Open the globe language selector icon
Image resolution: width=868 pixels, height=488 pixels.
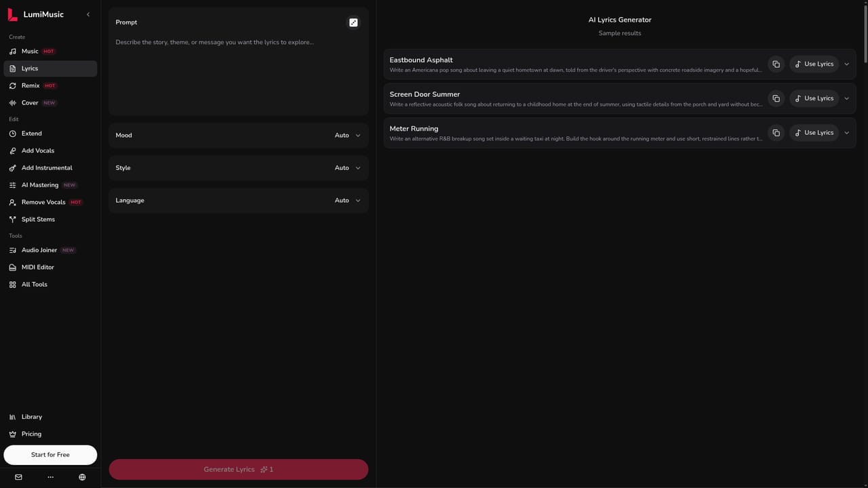82,477
